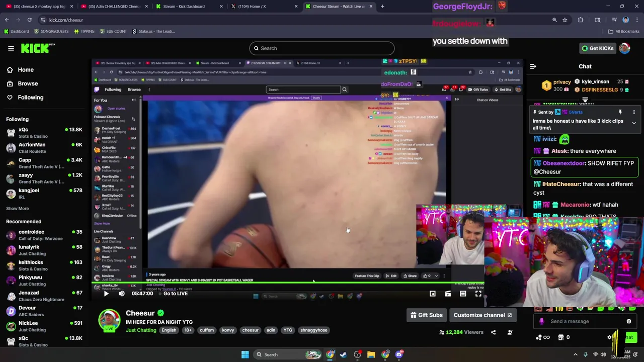
Task: Select the cuffem tag
Action: (207, 330)
